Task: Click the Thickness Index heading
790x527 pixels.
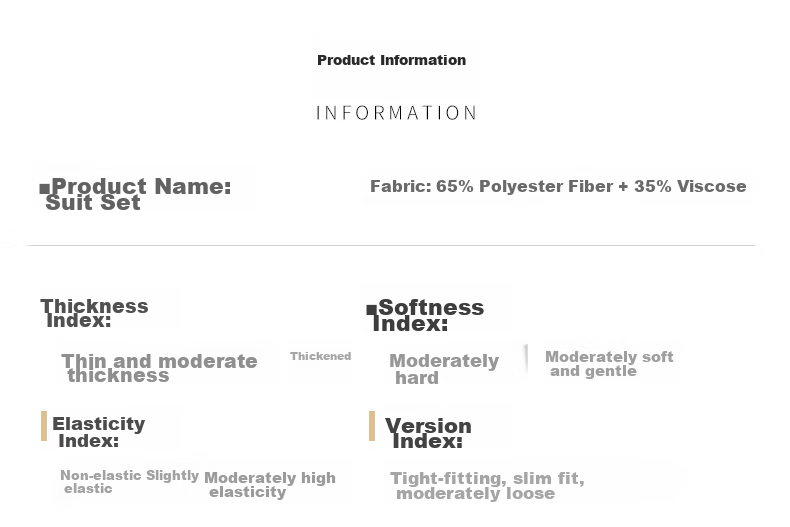Action: [x=94, y=313]
